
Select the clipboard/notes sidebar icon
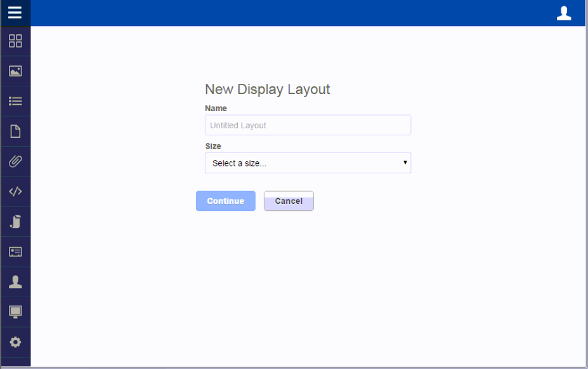(x=15, y=221)
